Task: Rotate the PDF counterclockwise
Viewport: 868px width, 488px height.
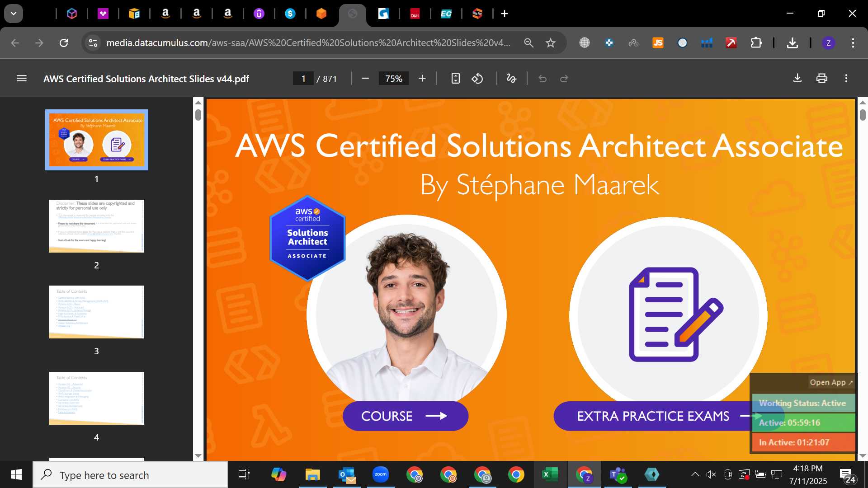Action: click(477, 79)
